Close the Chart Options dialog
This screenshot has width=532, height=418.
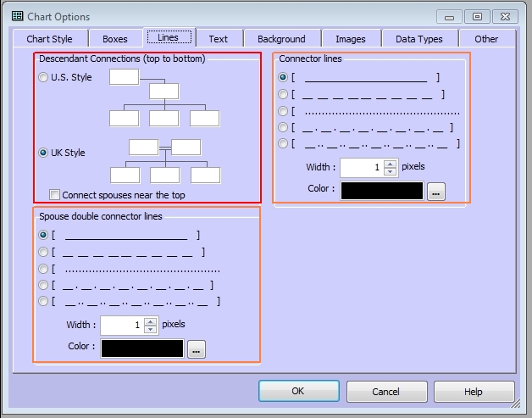click(x=505, y=17)
